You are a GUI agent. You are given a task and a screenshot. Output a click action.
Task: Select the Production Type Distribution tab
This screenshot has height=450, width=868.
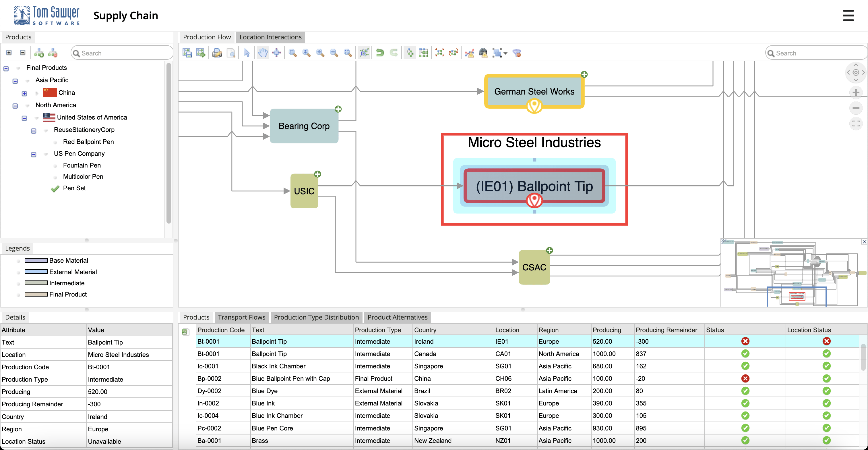coord(316,317)
